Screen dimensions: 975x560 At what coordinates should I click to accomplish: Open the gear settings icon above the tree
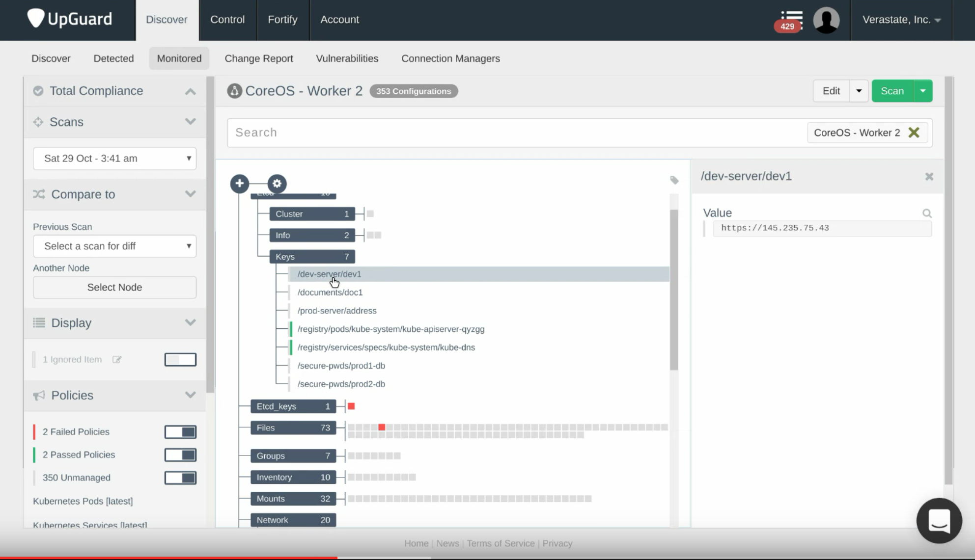pyautogui.click(x=277, y=184)
